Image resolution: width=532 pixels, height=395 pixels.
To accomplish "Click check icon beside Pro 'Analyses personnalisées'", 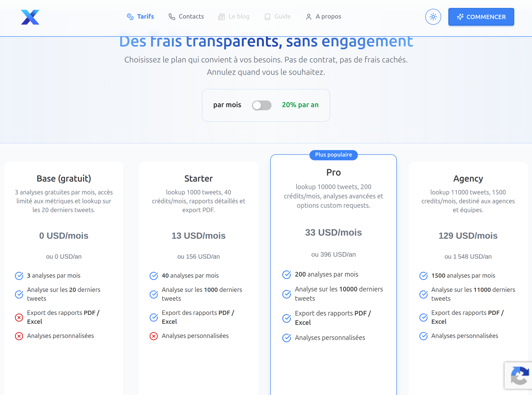I will 287,338.
